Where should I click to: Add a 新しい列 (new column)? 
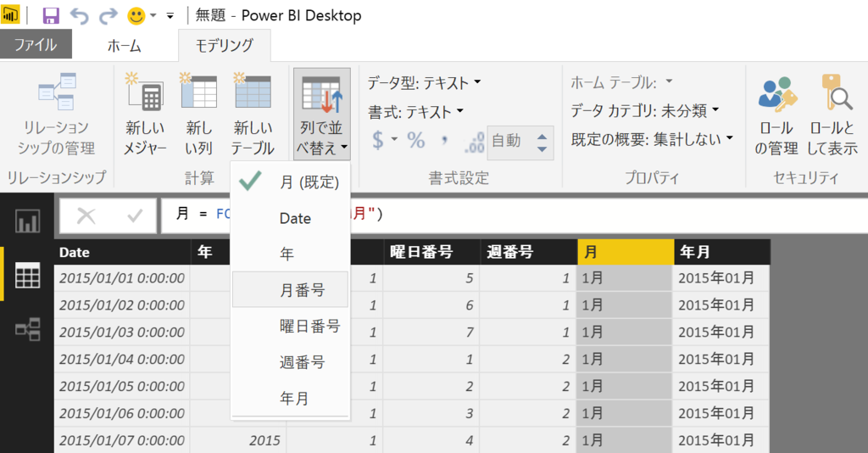pos(198,114)
